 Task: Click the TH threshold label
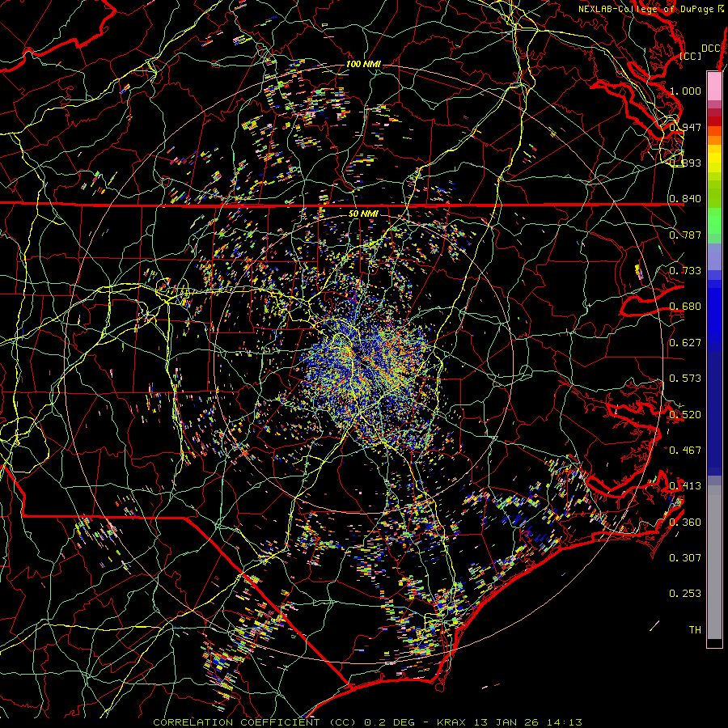point(695,630)
